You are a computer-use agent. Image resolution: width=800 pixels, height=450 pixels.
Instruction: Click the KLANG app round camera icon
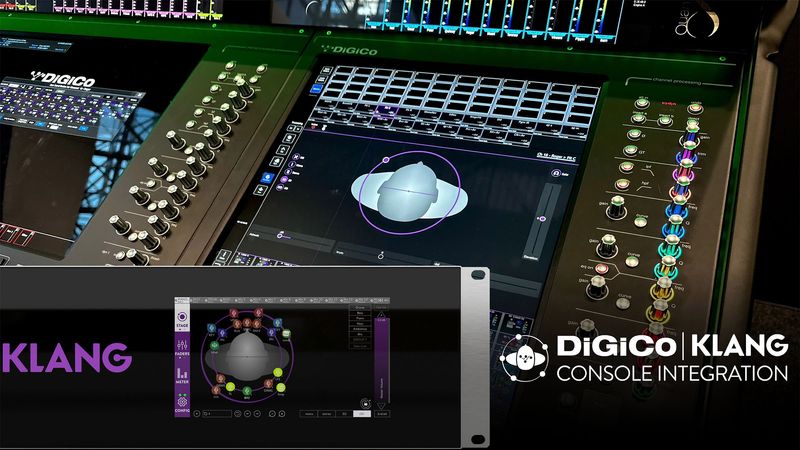pos(365,404)
